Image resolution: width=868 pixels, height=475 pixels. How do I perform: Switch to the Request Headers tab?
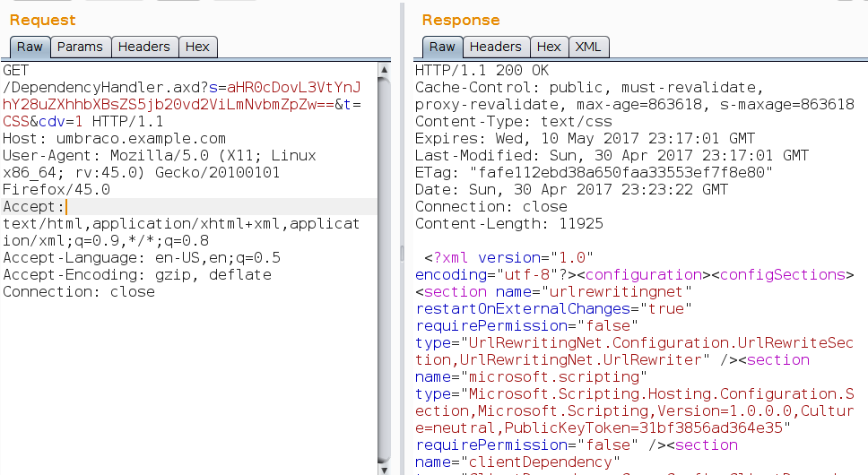[144, 47]
